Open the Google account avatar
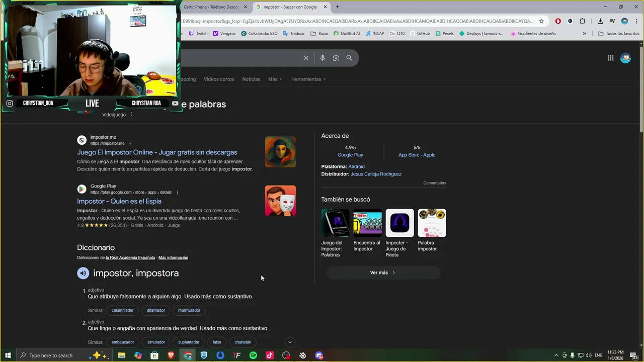 (625, 58)
